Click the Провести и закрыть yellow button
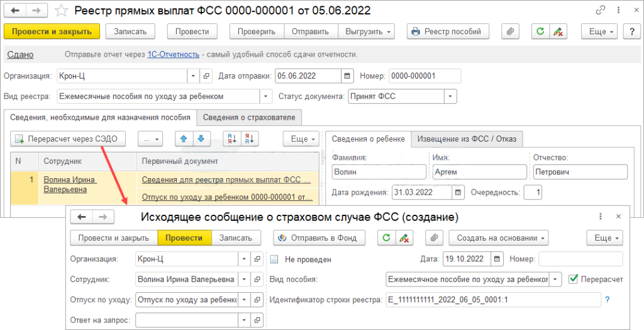This screenshot has width=644, height=330. [52, 31]
